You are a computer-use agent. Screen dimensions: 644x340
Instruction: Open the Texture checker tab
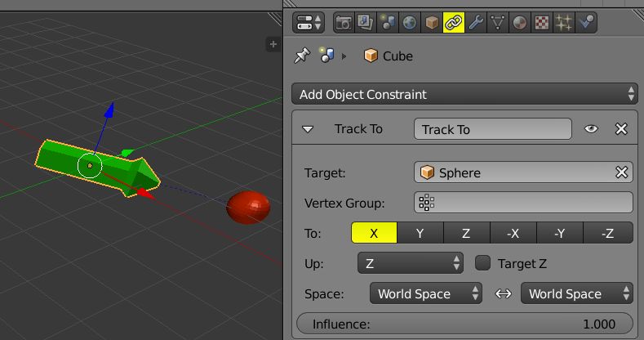click(542, 23)
